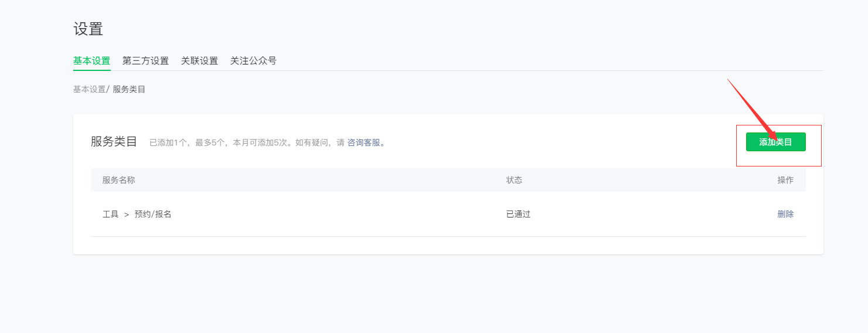
Task: Open the 咨询客服 link
Action: (x=364, y=142)
